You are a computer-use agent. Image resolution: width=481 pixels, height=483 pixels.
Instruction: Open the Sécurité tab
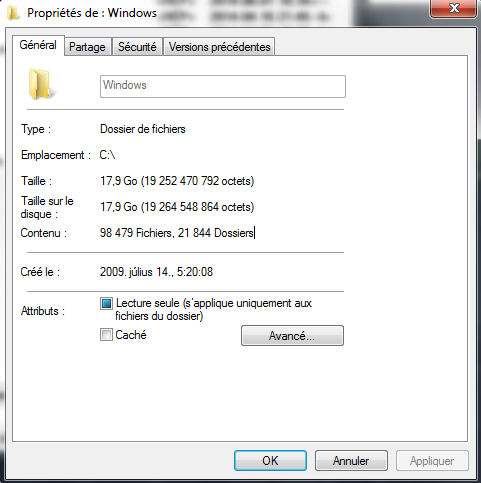coord(137,47)
